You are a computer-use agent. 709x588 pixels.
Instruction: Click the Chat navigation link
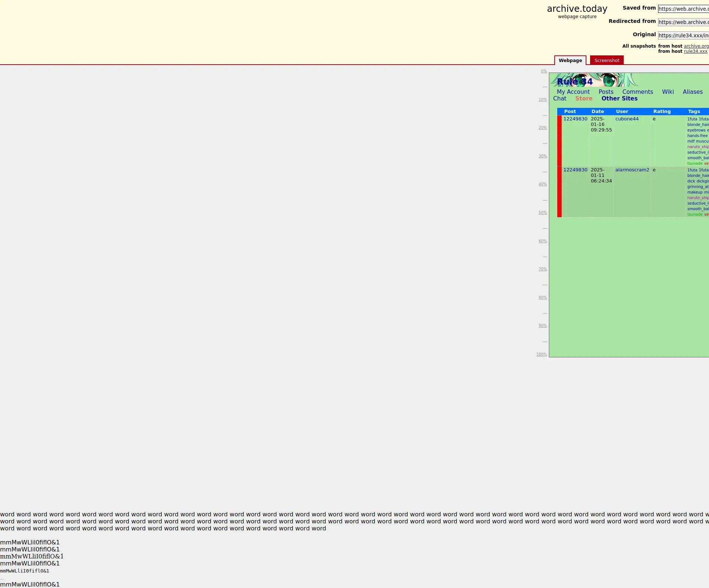[559, 99]
